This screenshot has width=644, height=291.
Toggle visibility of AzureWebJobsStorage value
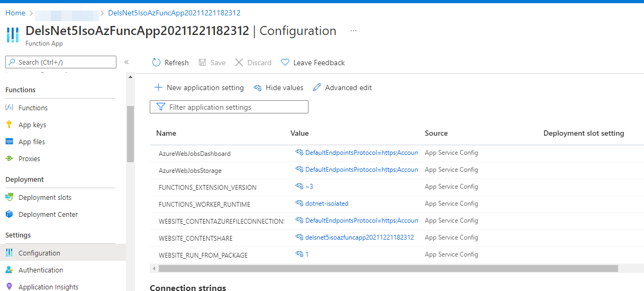coord(299,170)
